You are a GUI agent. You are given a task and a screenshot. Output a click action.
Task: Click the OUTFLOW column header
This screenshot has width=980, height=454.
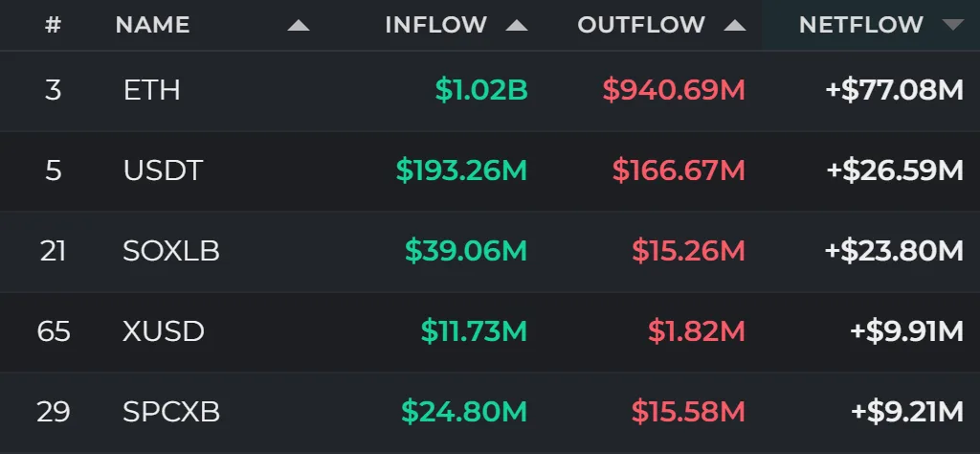(641, 25)
